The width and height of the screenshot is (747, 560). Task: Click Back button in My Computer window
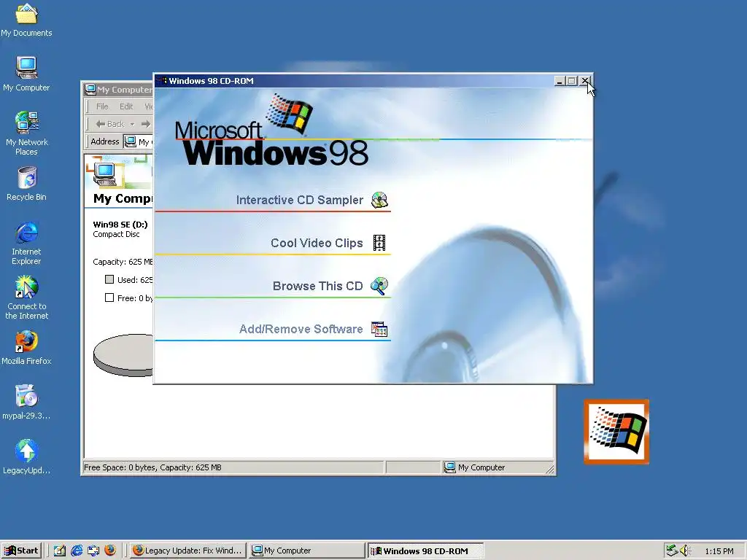click(x=110, y=124)
